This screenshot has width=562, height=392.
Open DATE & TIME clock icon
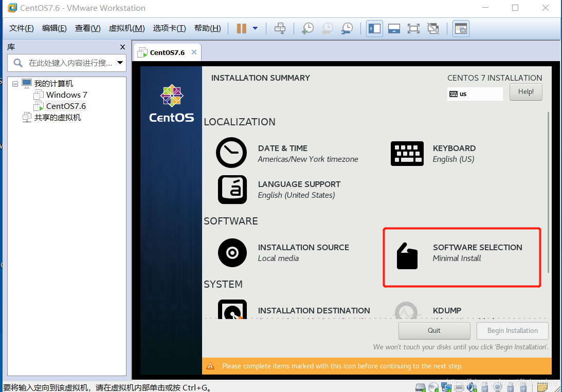tap(231, 153)
